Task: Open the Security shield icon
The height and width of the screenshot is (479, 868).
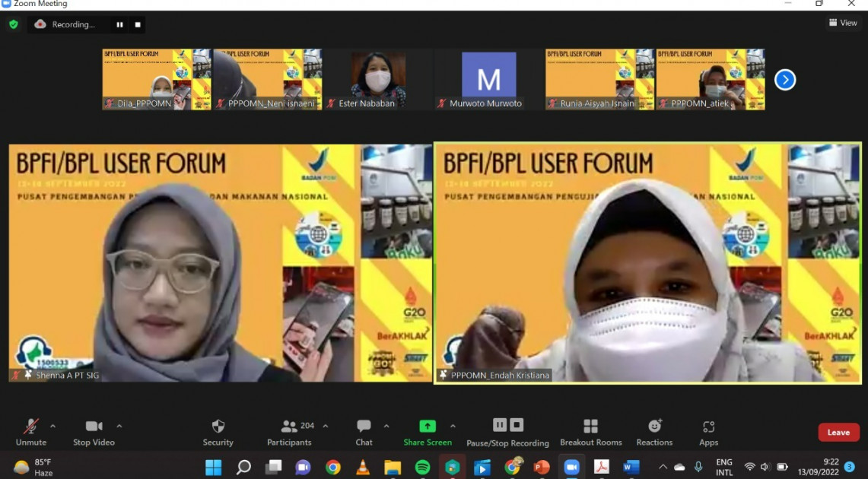Action: pyautogui.click(x=218, y=427)
